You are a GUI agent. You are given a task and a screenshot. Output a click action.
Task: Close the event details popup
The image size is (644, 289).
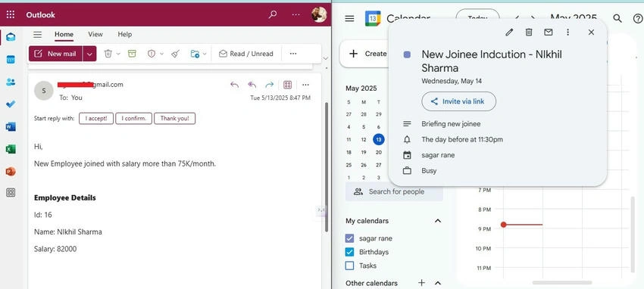point(591,32)
